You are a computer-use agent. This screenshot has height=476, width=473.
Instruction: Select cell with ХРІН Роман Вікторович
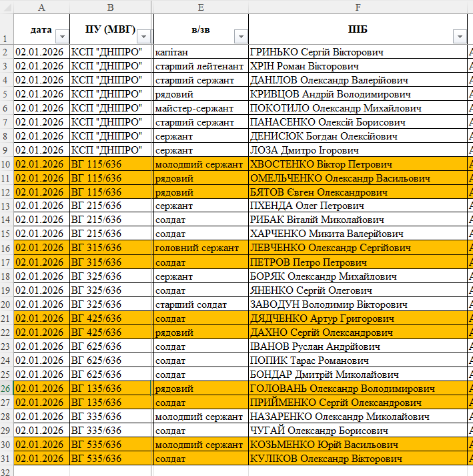[358, 66]
